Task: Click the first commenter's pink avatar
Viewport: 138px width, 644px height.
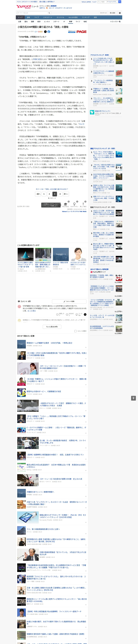Action: [x=19, y=307]
